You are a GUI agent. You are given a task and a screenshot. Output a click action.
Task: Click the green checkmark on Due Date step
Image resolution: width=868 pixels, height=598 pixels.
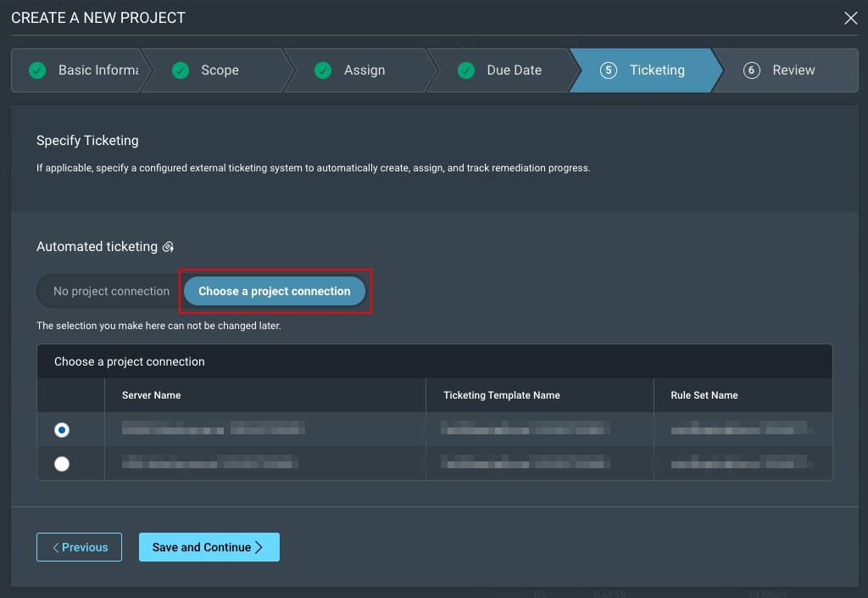click(466, 70)
